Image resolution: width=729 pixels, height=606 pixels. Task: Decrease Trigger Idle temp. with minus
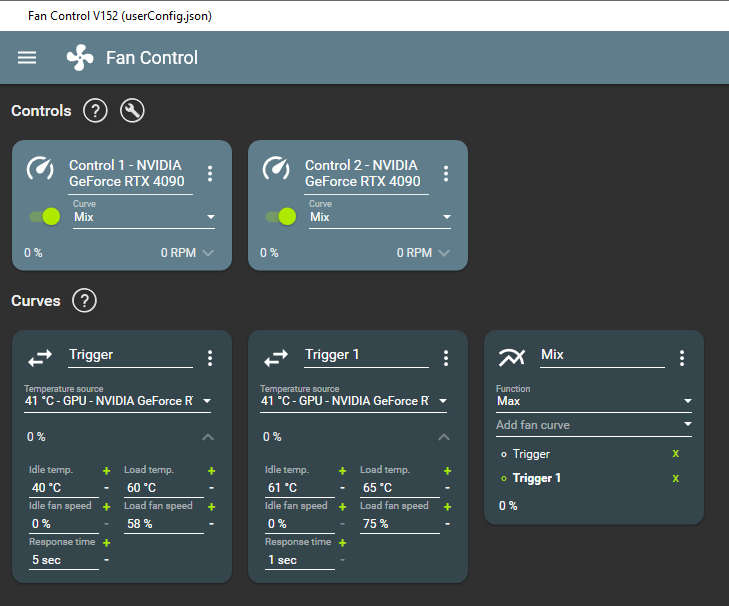click(106, 488)
